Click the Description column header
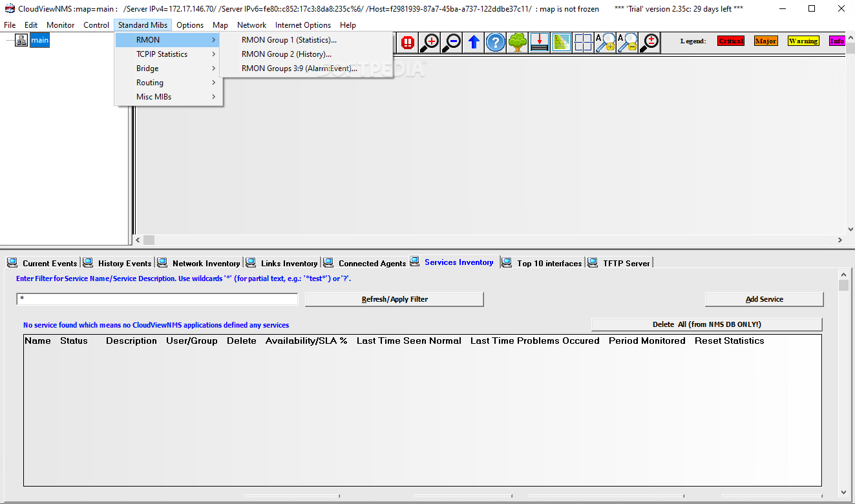Viewport: 855px width, 504px height. 131,341
